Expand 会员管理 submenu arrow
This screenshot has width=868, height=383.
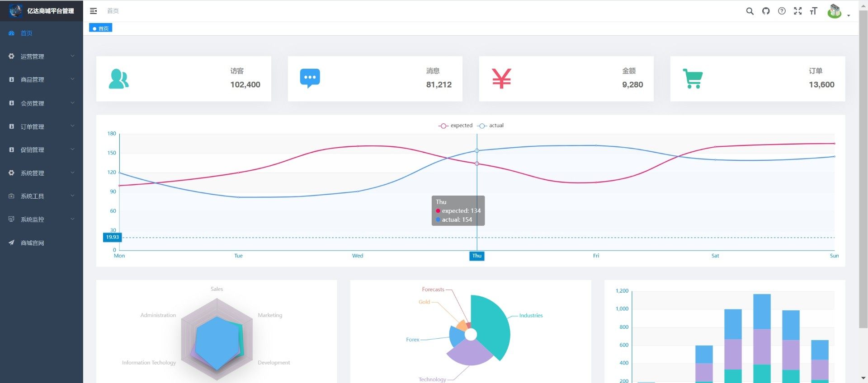point(72,103)
